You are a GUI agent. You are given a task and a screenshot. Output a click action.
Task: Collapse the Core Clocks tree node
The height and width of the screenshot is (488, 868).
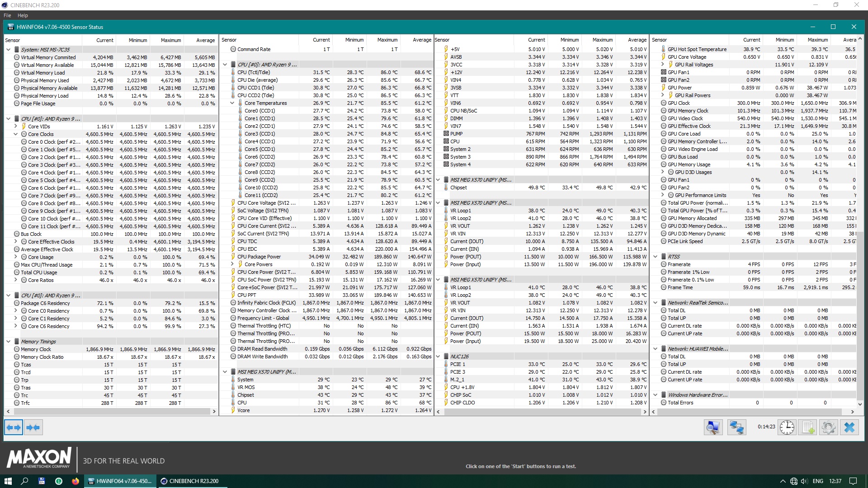tap(16, 134)
